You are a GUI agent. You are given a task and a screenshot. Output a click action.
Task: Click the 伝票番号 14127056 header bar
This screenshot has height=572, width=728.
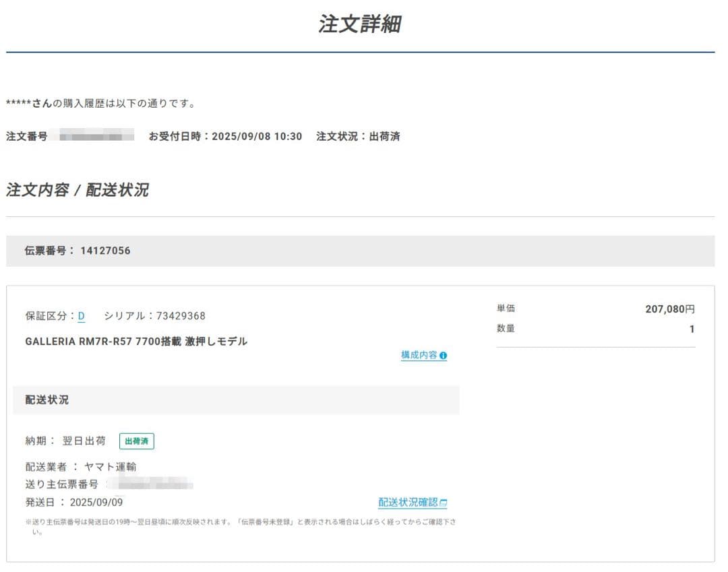pyautogui.click(x=360, y=251)
